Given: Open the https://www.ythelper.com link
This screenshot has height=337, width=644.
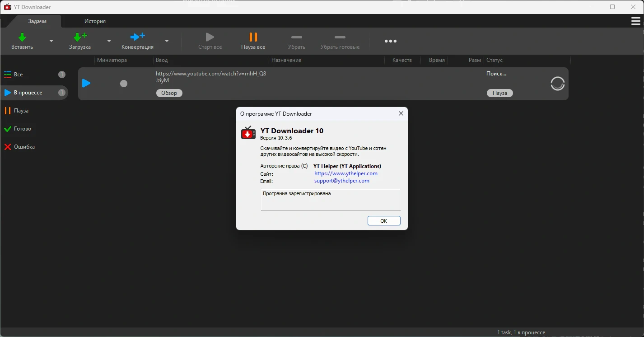Looking at the screenshot, I should (x=346, y=173).
